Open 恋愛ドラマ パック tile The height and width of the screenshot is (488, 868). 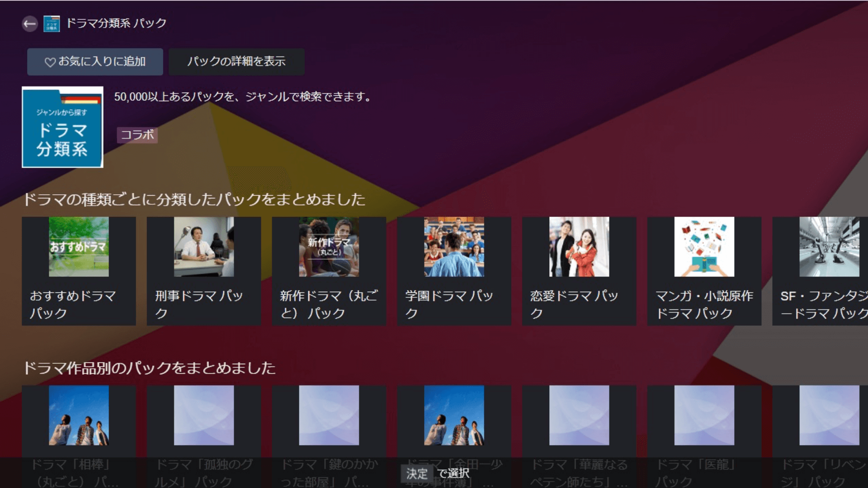pos(579,271)
